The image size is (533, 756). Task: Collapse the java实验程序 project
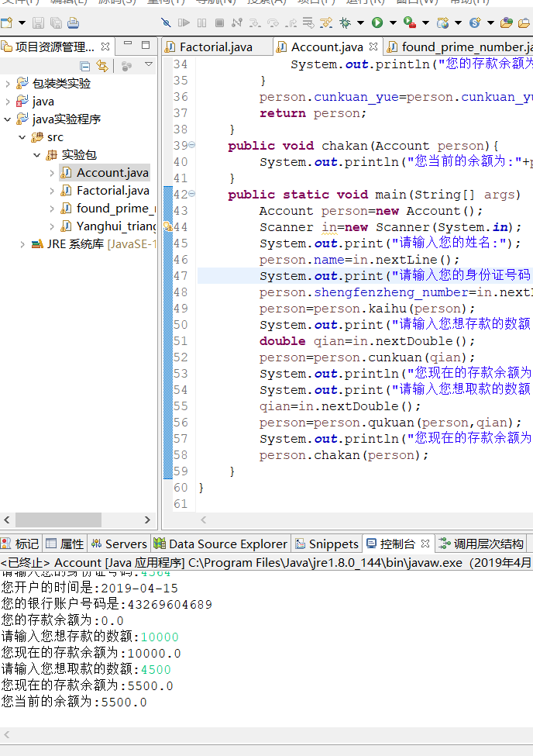click(8, 119)
